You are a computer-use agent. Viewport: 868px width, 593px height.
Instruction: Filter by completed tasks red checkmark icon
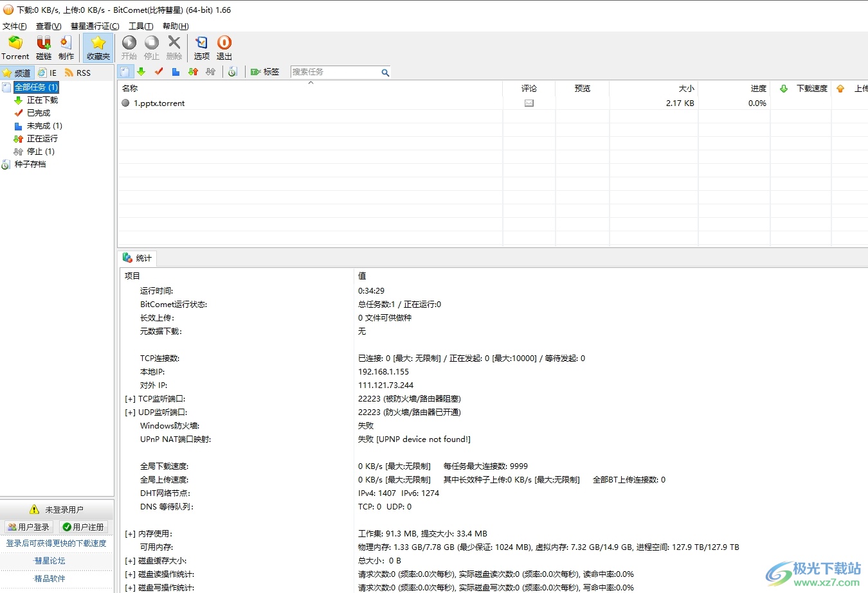coord(159,72)
